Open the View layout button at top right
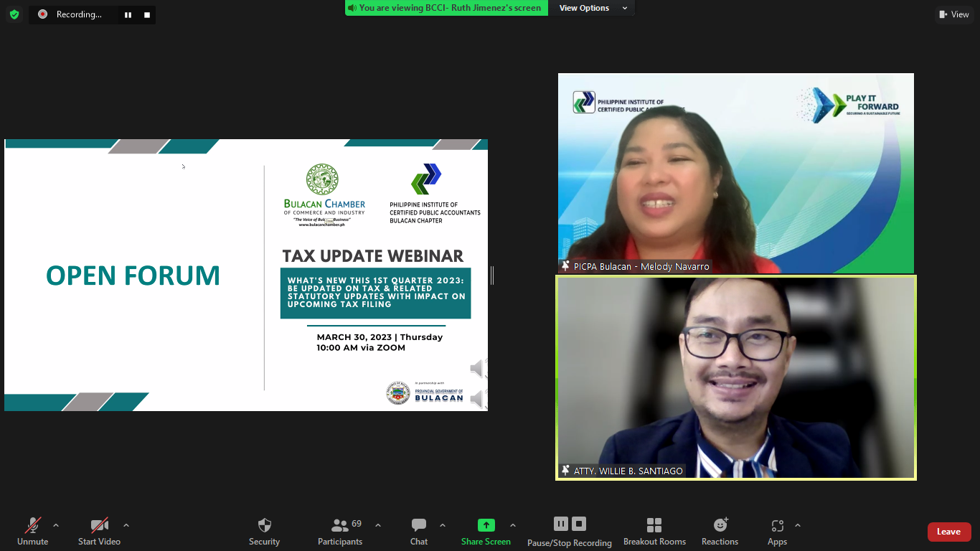 tap(953, 14)
